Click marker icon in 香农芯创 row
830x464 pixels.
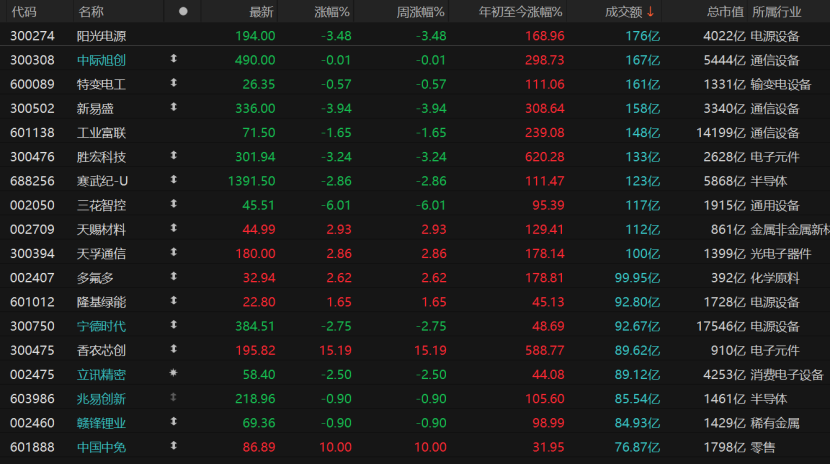point(174,349)
